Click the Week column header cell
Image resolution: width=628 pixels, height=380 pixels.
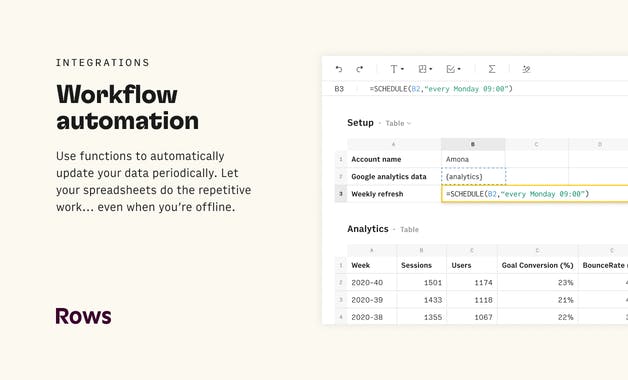tap(372, 265)
